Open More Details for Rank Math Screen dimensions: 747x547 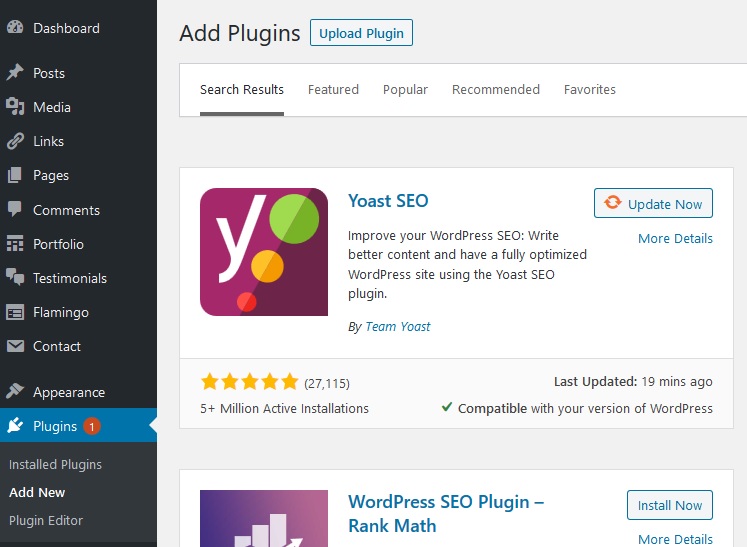pyautogui.click(x=675, y=539)
